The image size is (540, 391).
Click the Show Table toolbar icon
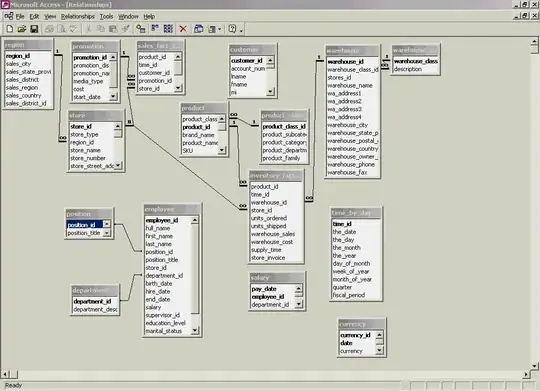click(x=141, y=29)
